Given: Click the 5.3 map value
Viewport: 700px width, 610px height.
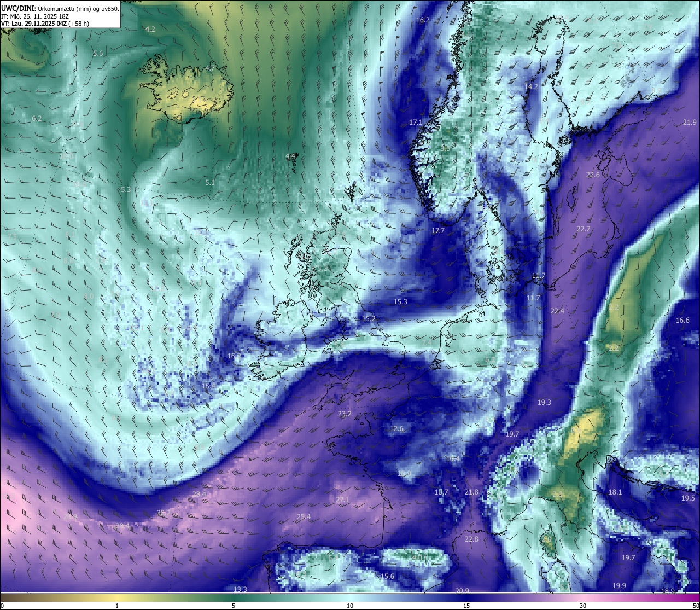Looking at the screenshot, I should (x=126, y=190).
